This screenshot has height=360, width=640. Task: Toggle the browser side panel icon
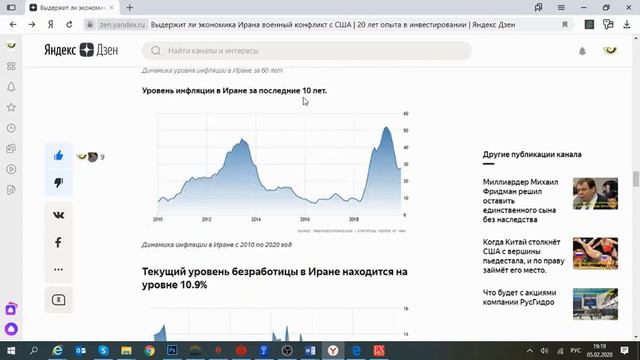tap(11, 7)
